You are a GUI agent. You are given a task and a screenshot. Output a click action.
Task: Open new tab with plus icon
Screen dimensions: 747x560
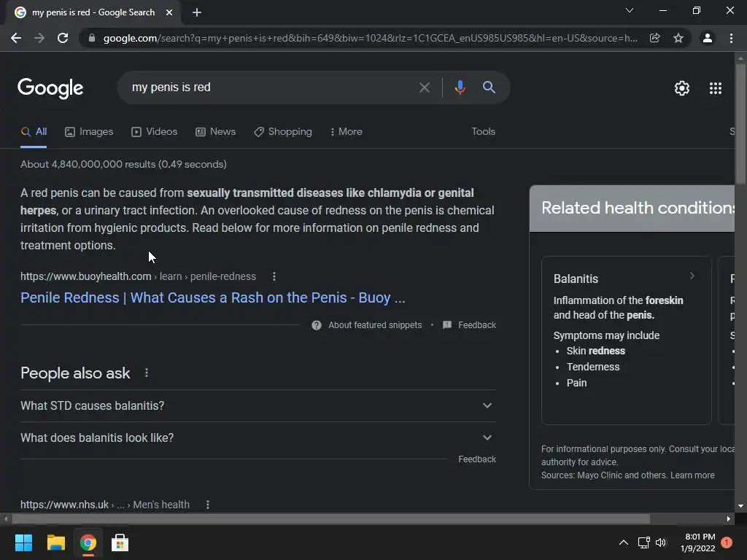tap(197, 13)
